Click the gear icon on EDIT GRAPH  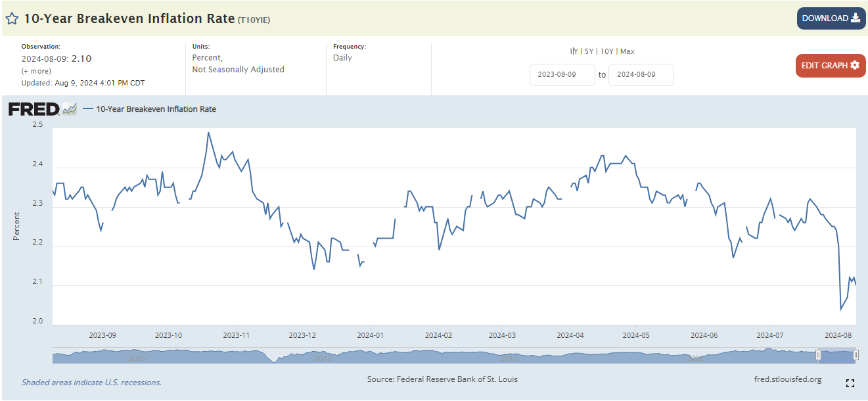point(854,65)
